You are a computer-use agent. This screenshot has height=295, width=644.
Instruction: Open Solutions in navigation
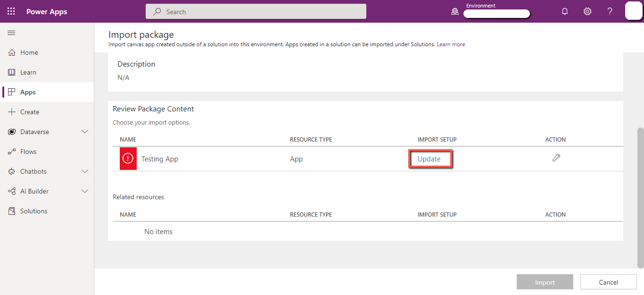(x=33, y=211)
